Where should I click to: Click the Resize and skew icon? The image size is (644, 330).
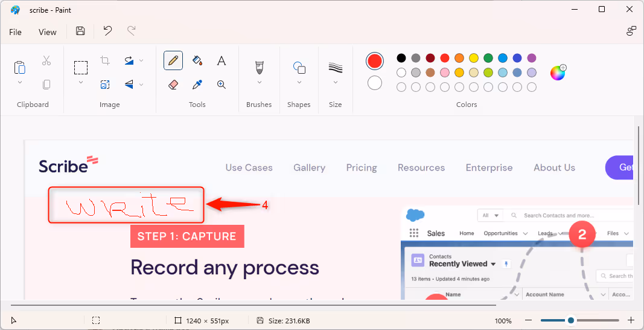coord(105,85)
